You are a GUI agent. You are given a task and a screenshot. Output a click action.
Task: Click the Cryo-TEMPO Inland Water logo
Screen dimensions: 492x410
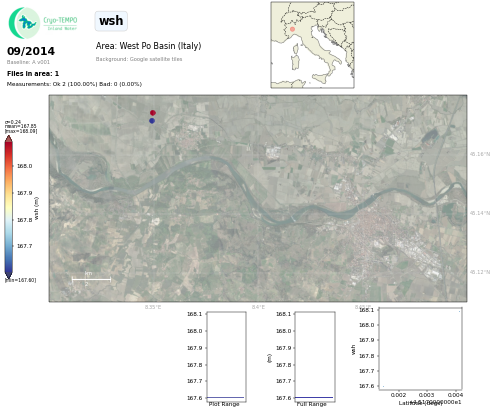(x=43, y=23)
